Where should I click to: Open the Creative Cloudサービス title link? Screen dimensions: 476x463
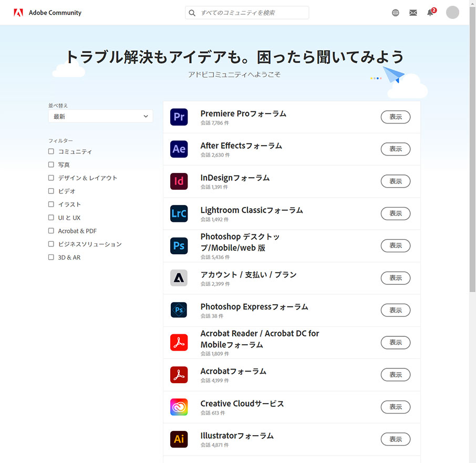242,404
